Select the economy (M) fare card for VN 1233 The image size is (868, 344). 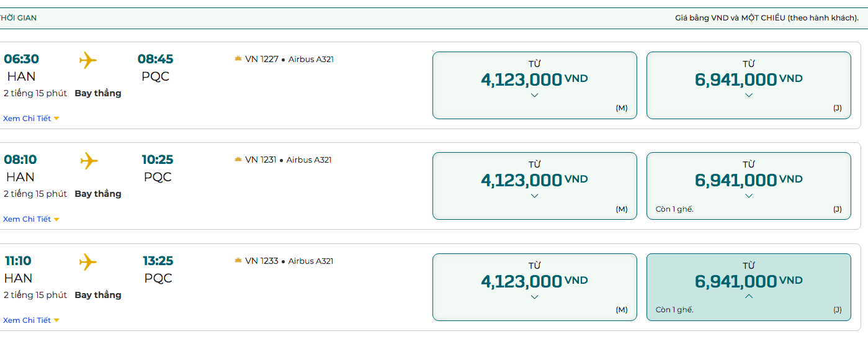535,287
